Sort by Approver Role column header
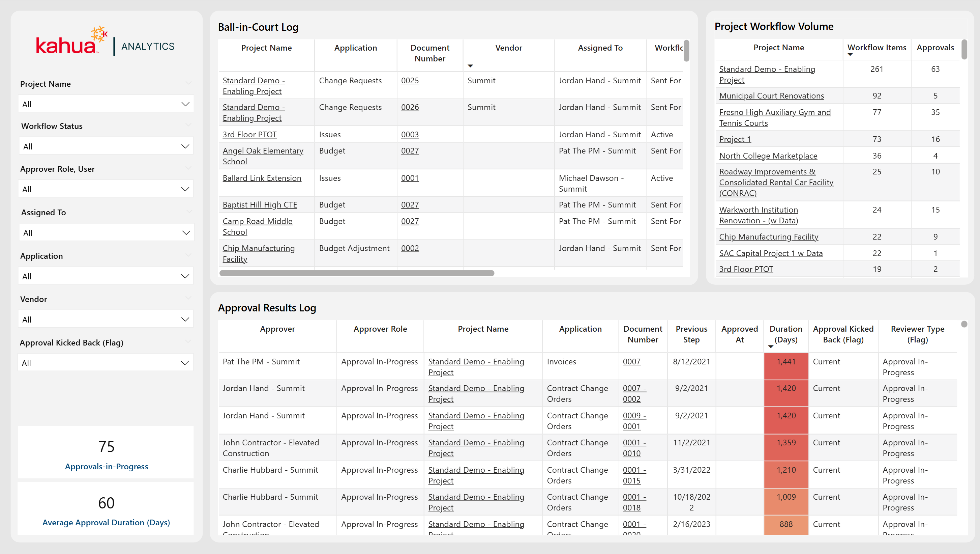This screenshot has width=980, height=554. tap(380, 329)
